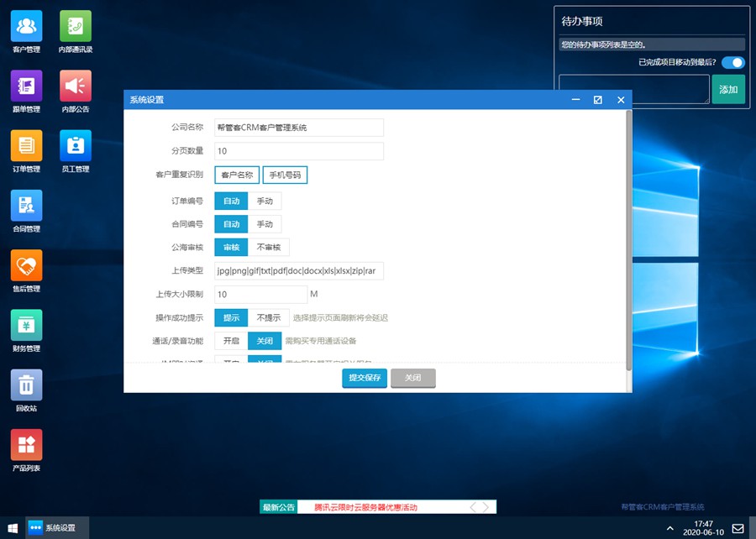Show next announcement with right arrow
This screenshot has width=756, height=539.
pyautogui.click(x=486, y=507)
